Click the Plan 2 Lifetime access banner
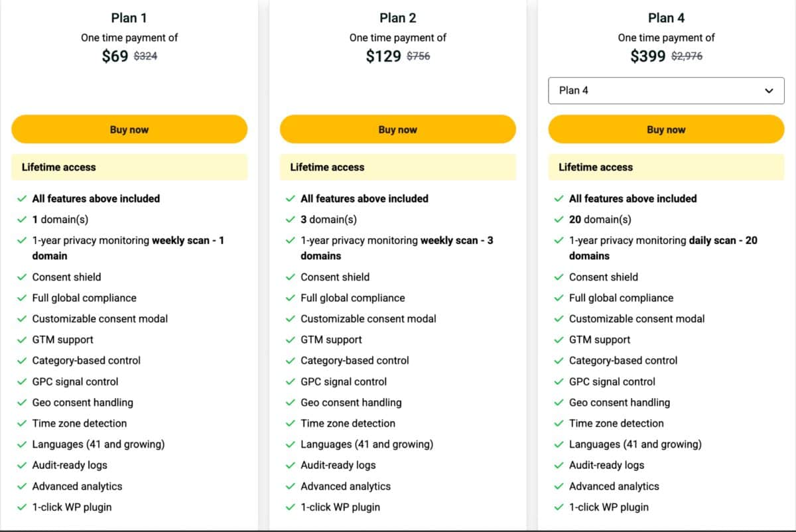The height and width of the screenshot is (532, 796). pyautogui.click(x=397, y=167)
